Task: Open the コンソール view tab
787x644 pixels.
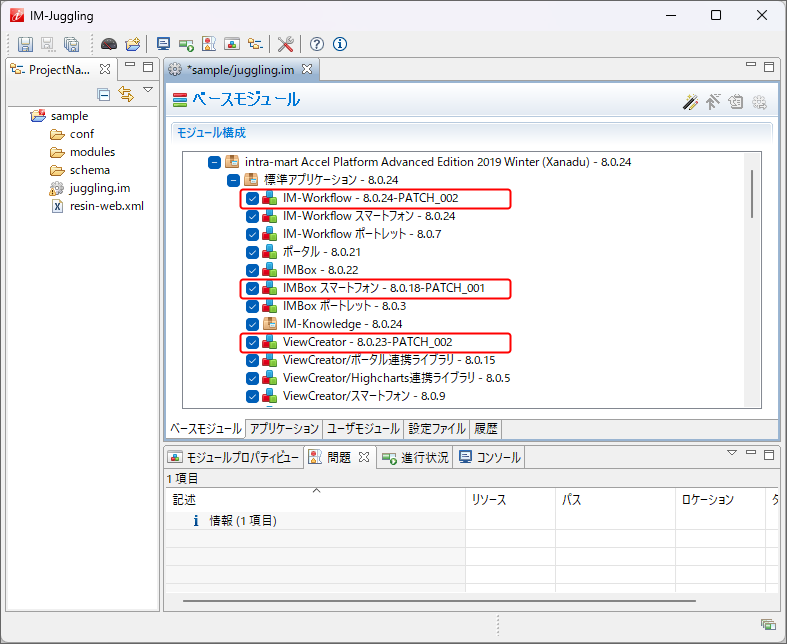Action: 489,457
